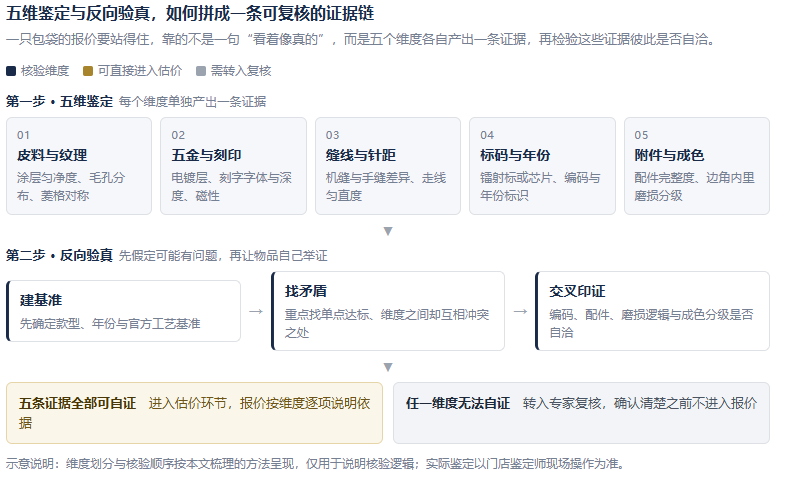
Task: Click the text 先确定款型、年份与官方工艺基准
Action: tap(110, 324)
